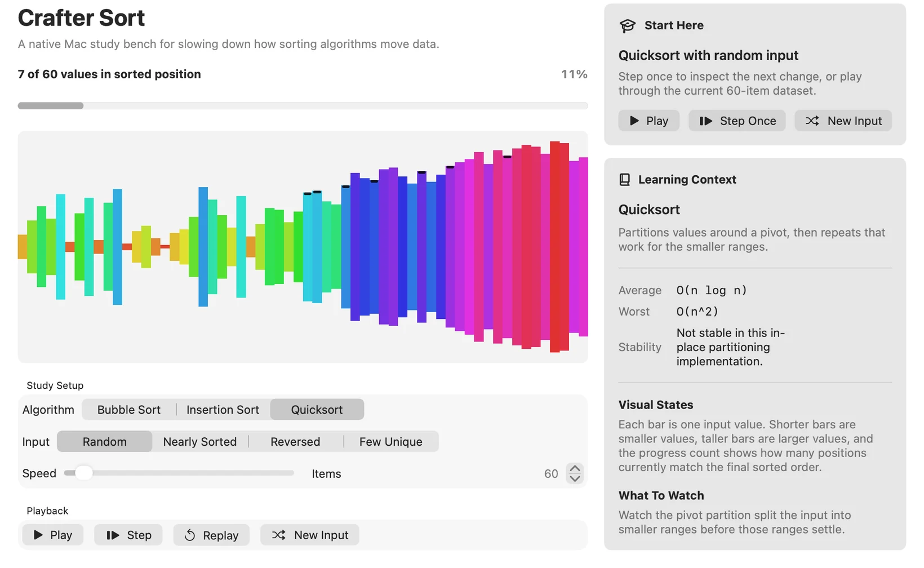Image resolution: width=924 pixels, height=568 pixels.
Task: Click the Step Once button
Action: (x=737, y=121)
